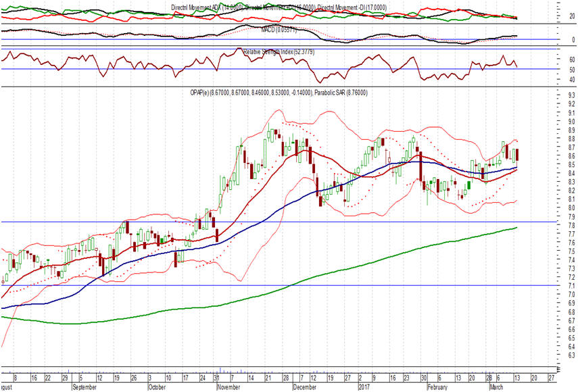Click the date label 9 in January

click(x=374, y=378)
